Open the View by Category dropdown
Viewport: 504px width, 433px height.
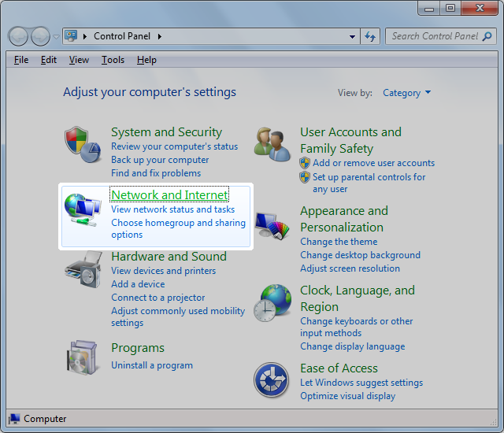[x=406, y=93]
